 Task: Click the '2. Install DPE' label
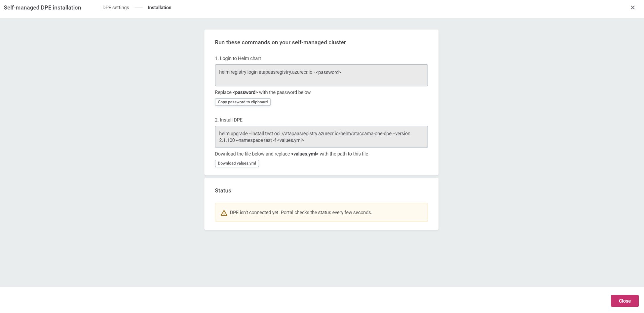coord(228,120)
